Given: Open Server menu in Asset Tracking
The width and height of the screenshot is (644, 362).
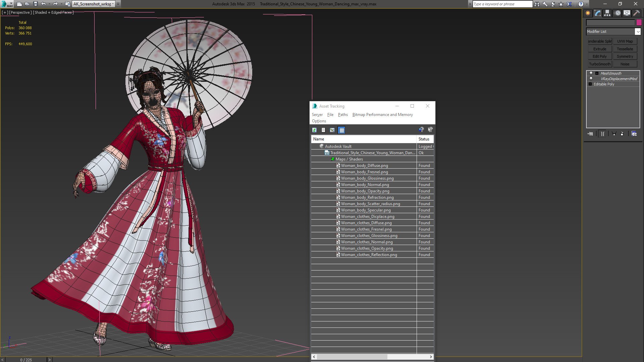Looking at the screenshot, I should pyautogui.click(x=317, y=115).
